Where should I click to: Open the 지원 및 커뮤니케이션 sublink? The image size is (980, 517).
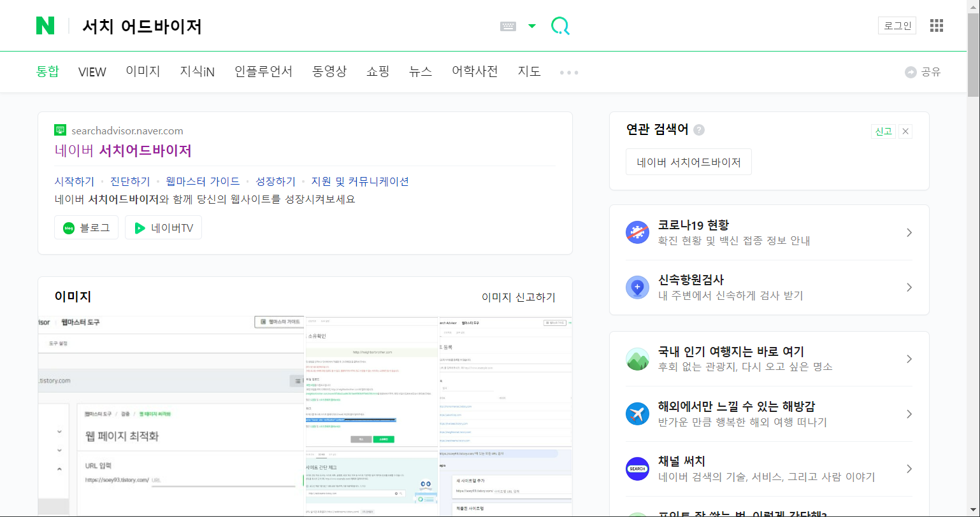pos(360,181)
